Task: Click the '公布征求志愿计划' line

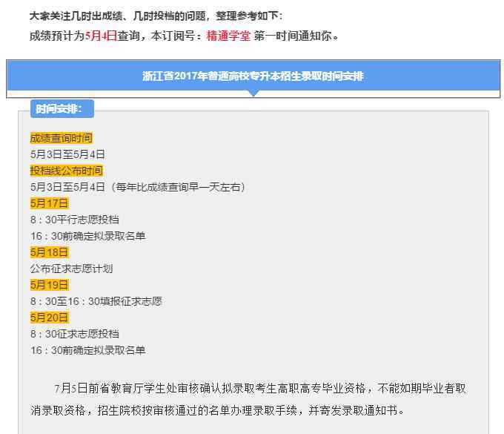Action: tap(71, 269)
